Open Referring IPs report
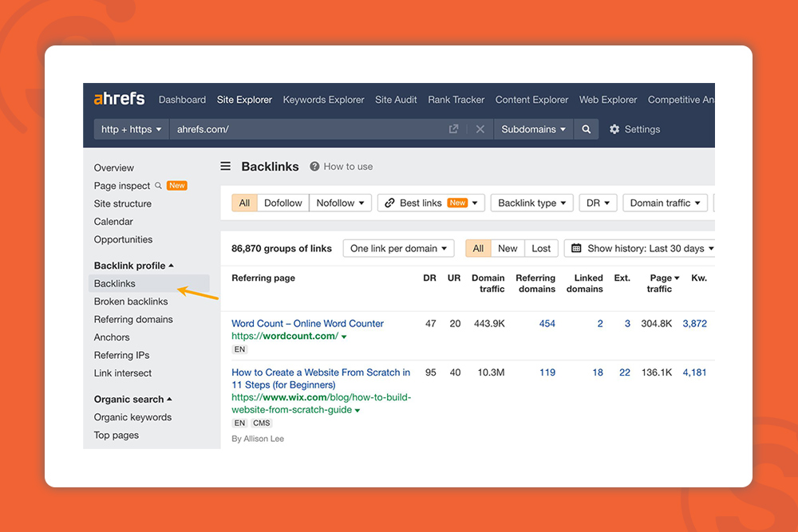Screen dimensions: 798x532 pos(121,355)
